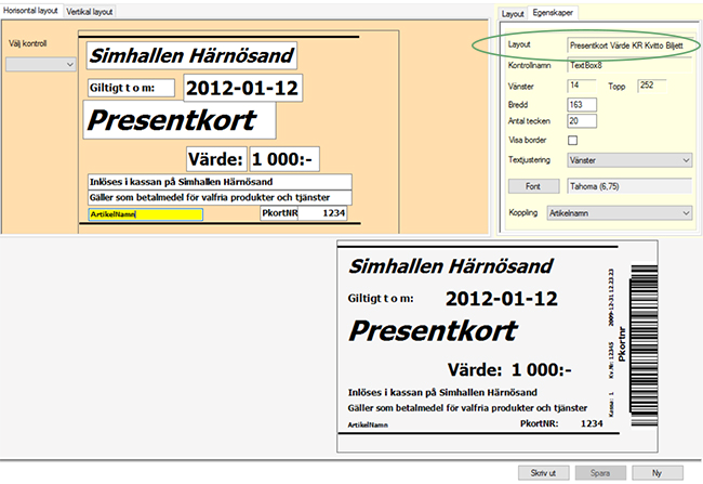Click the 'Värde: 1 000:-' text in preview
This screenshot has height=484, width=703.
click(x=509, y=370)
